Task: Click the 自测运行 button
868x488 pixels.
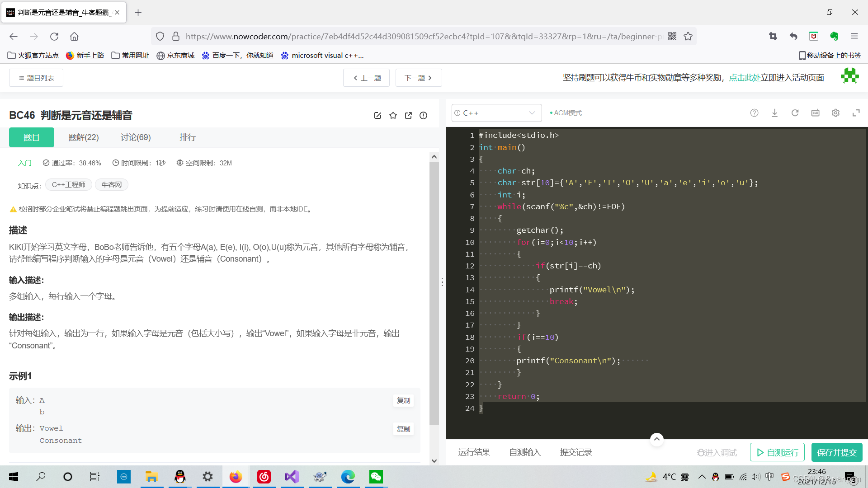Action: [x=777, y=452]
